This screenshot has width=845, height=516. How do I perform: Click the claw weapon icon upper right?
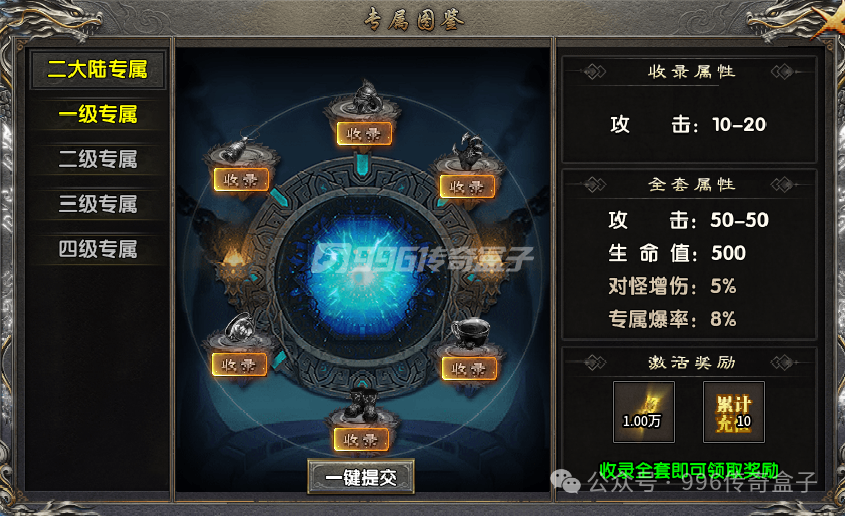pos(468,150)
